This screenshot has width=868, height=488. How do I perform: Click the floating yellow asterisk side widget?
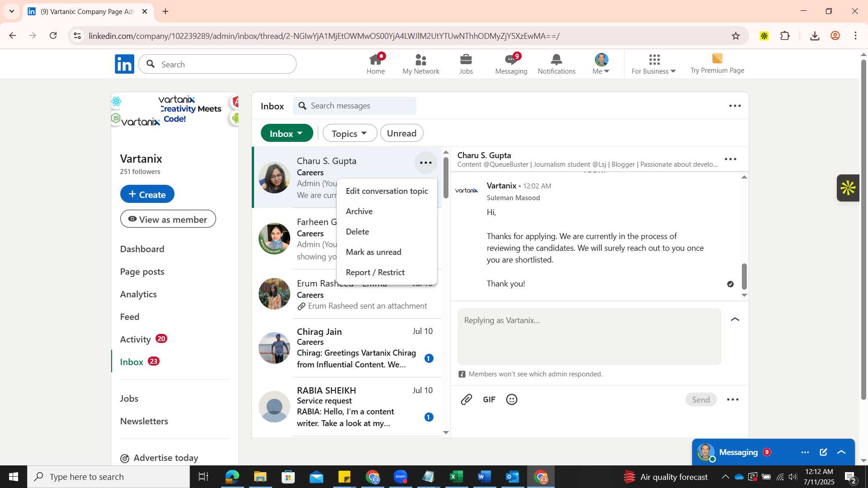tap(848, 188)
